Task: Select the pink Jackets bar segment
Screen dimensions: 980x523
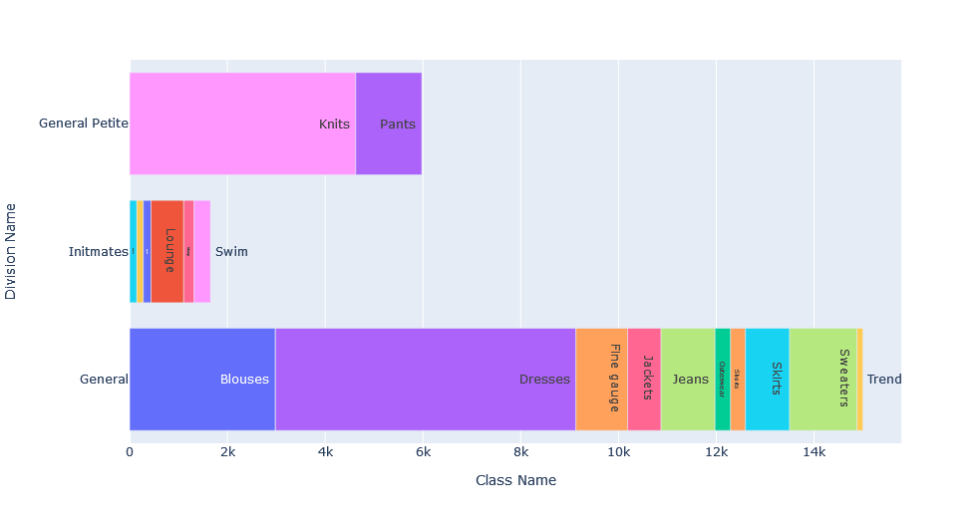Action: pos(644,379)
